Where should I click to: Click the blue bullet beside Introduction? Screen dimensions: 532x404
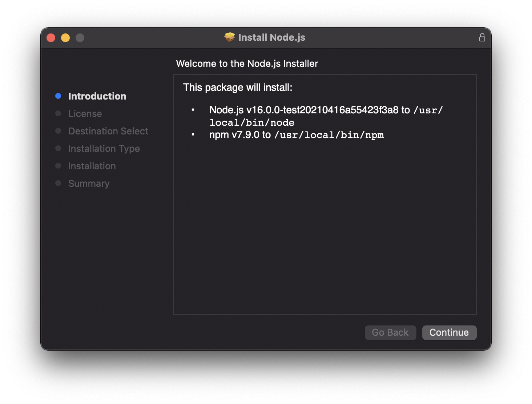pyautogui.click(x=58, y=96)
